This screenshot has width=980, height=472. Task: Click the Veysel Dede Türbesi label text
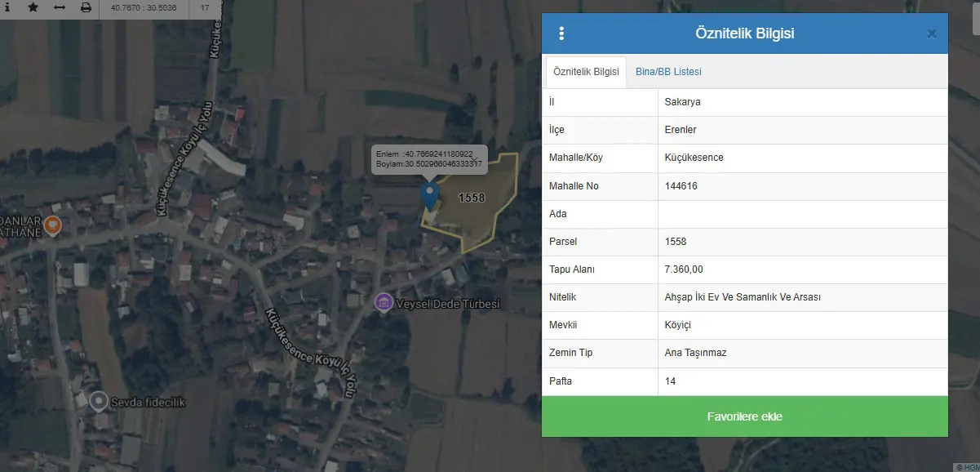pyautogui.click(x=447, y=305)
